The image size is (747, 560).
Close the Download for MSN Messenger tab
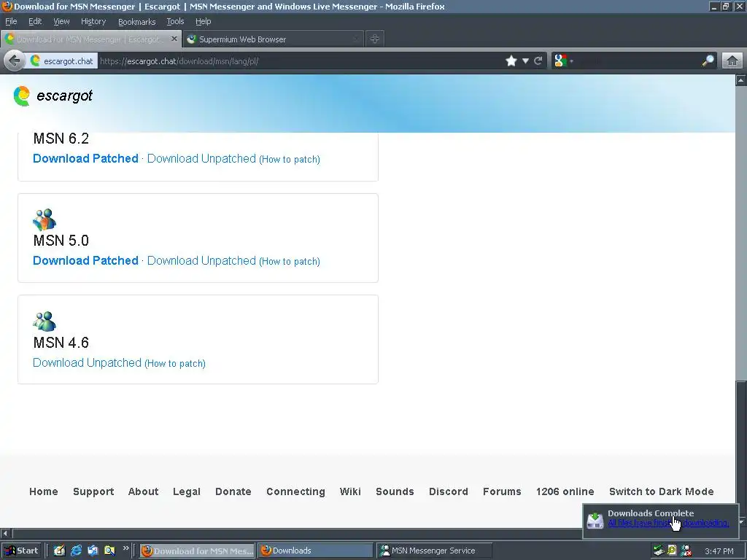pos(174,39)
